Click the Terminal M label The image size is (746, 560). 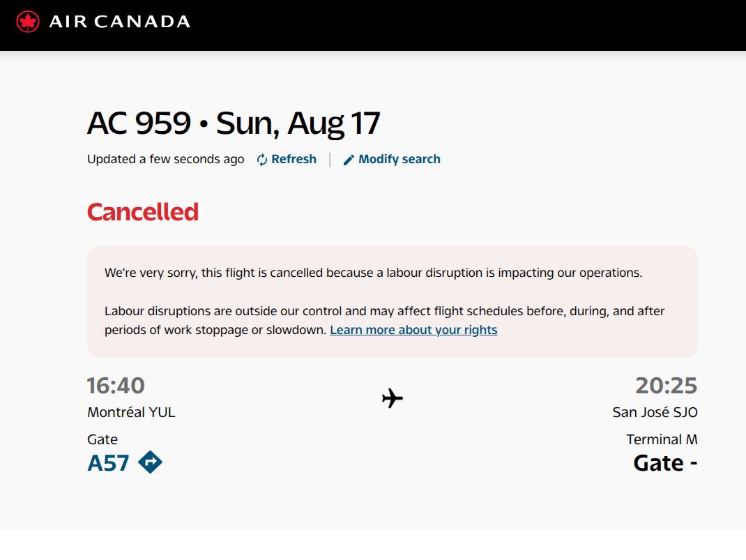(663, 439)
